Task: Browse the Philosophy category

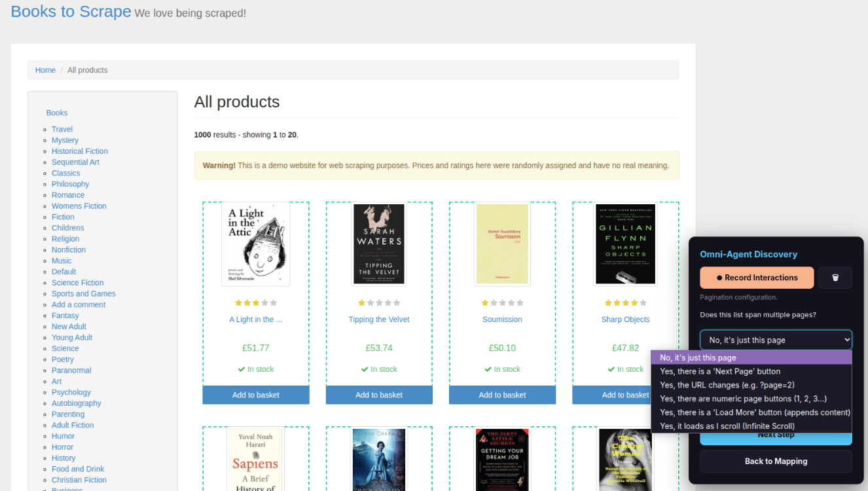Action: (71, 184)
